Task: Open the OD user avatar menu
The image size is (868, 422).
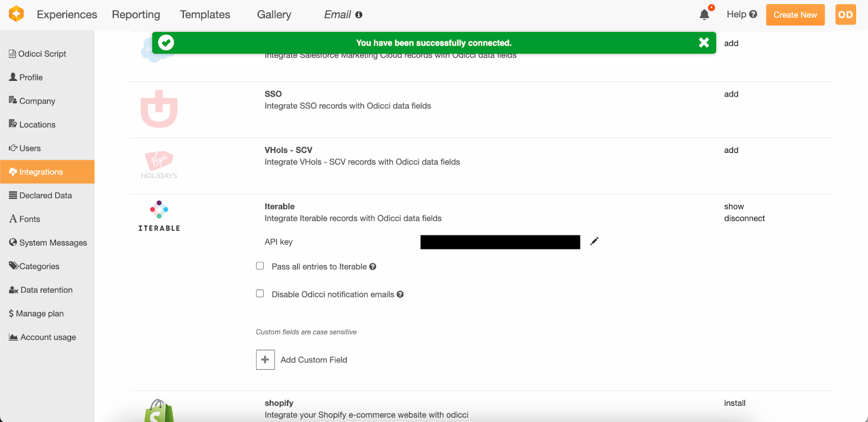Action: pos(845,15)
